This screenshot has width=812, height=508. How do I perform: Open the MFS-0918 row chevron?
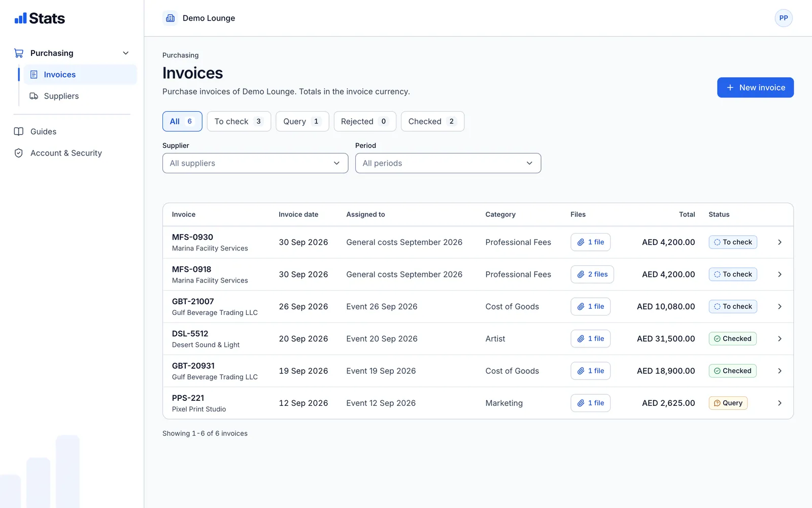780,274
